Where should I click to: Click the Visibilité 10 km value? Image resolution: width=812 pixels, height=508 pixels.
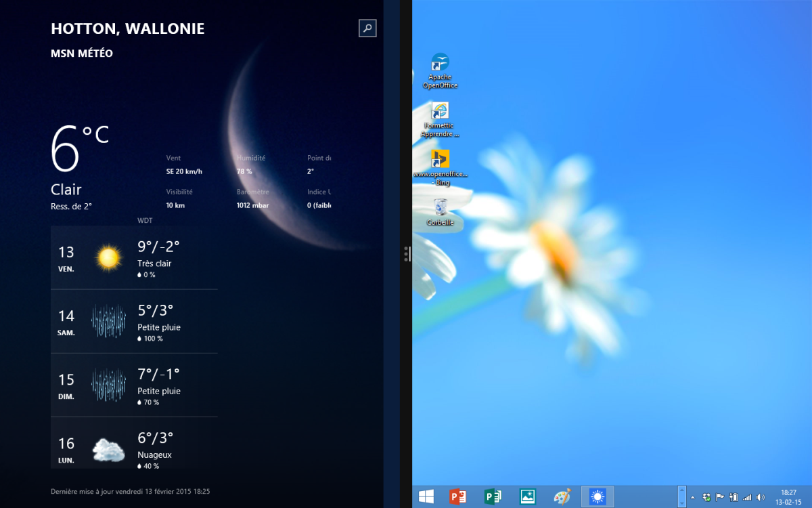175,205
